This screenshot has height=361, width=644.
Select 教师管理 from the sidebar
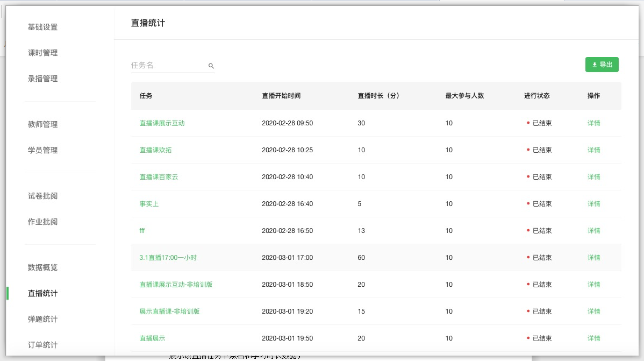(42, 124)
